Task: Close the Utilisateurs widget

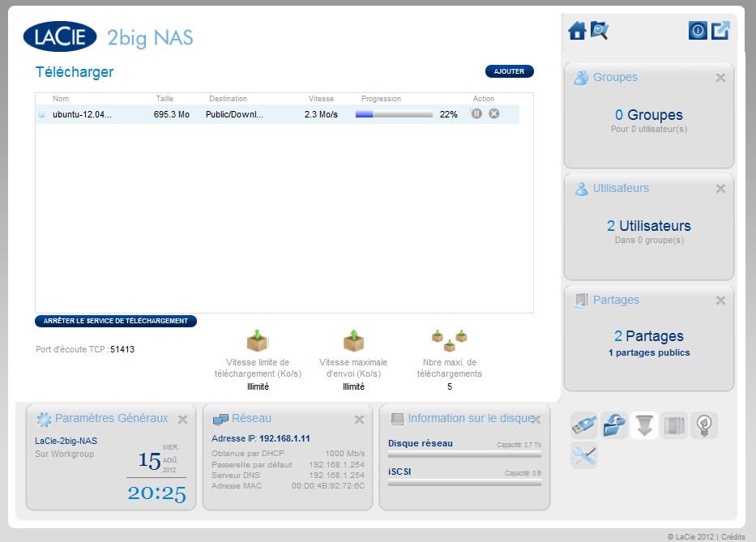Action: (720, 189)
